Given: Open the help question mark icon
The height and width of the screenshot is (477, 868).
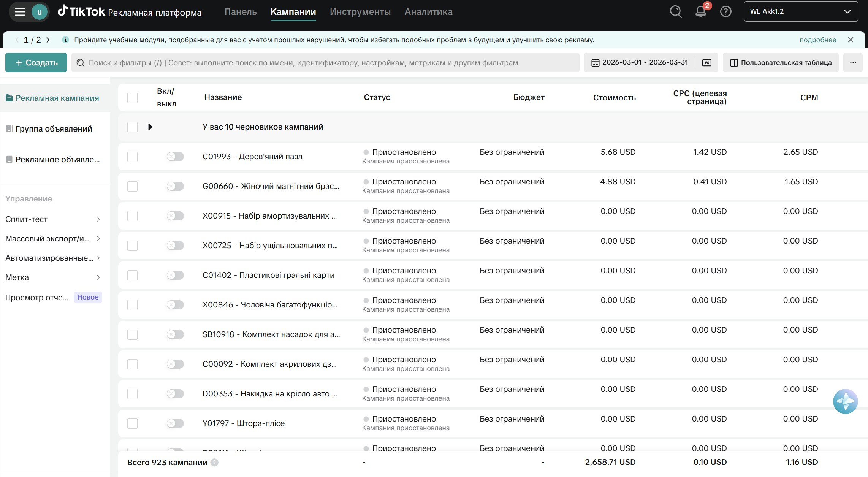Looking at the screenshot, I should 725,11.
